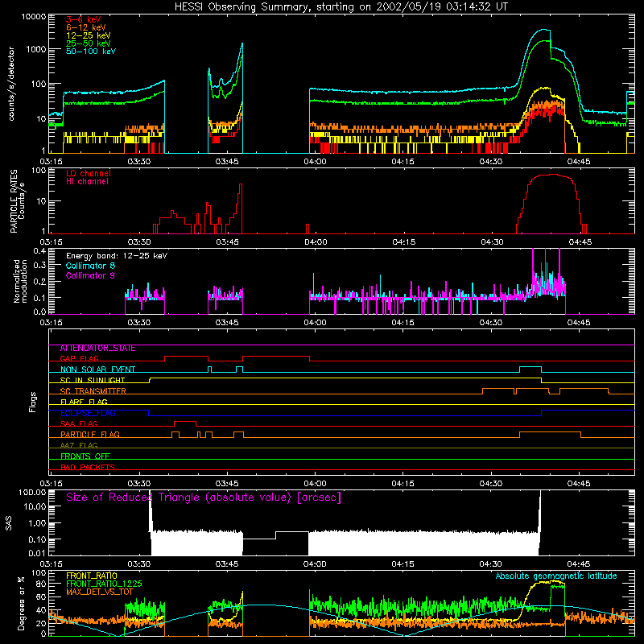Pick the green '25-50 keV' legend entry
This screenshot has height=644, width=644.
[89, 43]
